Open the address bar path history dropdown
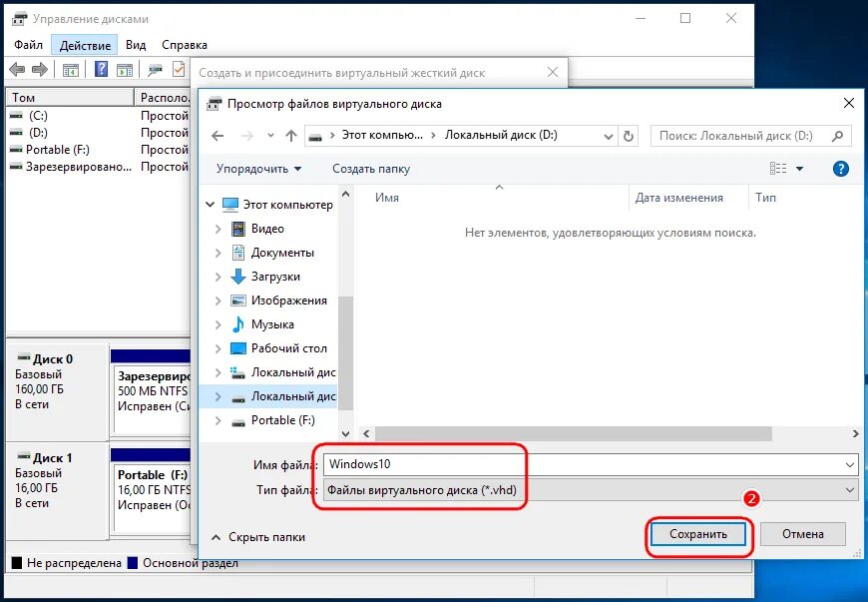This screenshot has height=602, width=868. point(609,136)
